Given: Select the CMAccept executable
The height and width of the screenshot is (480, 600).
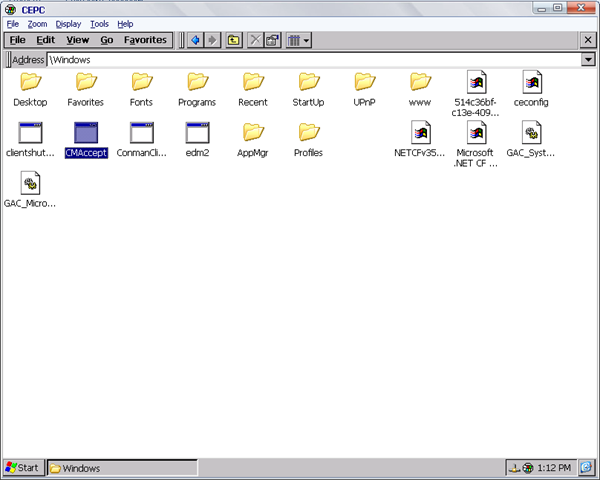Looking at the screenshot, I should [86, 140].
